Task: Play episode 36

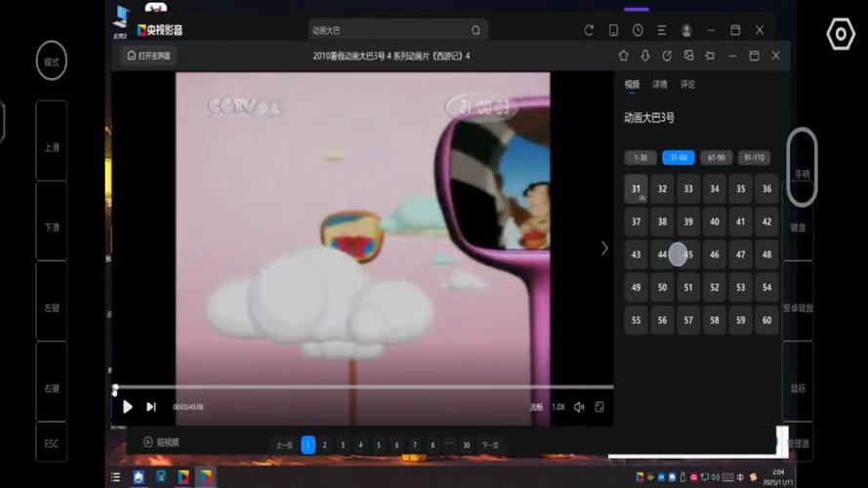Action: coord(766,189)
